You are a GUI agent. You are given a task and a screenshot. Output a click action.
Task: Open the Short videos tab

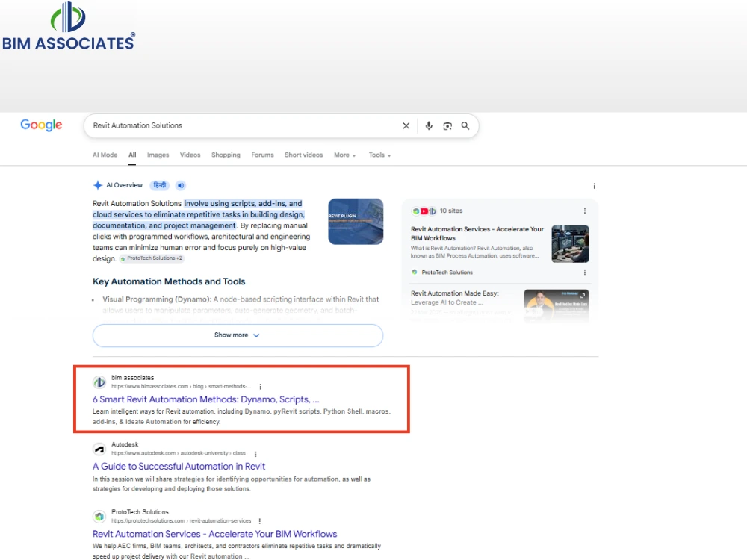[x=303, y=155]
